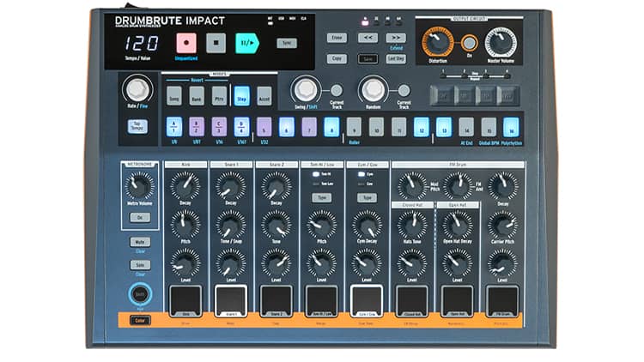This screenshot has height=362, width=644.
Task: Push the Copy button
Action: (337, 58)
